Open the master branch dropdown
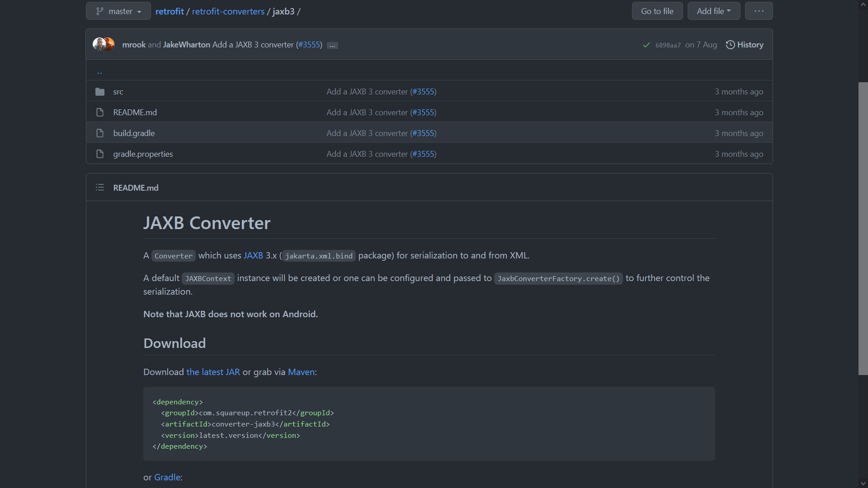This screenshot has width=868, height=488. [118, 11]
